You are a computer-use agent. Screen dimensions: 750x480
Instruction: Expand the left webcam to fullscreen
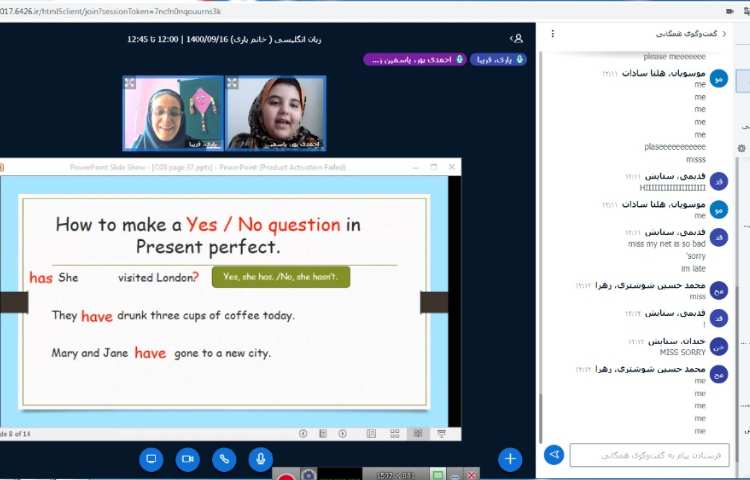[130, 84]
